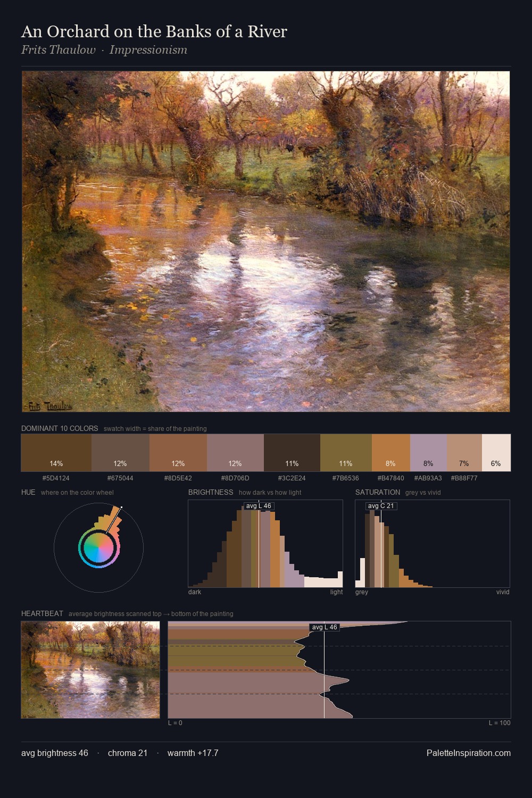Screen dimensions: 532x798
Task: Choose the #8D706D mauve brown swatch
Action: point(235,453)
